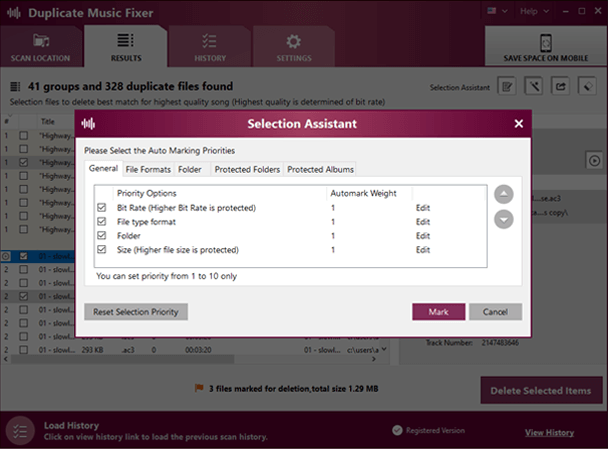Open the Protected Folders tab
This screenshot has width=608, height=449.
[x=247, y=169]
